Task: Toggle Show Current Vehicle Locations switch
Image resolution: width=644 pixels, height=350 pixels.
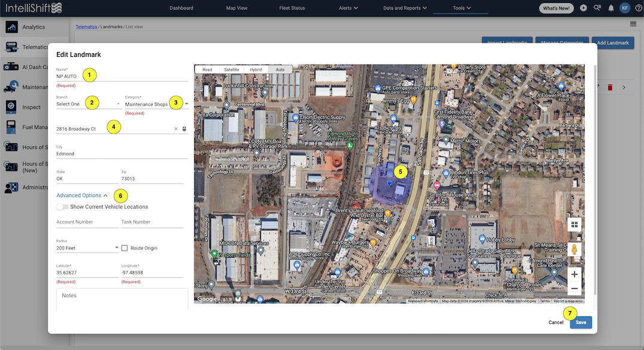Action: (x=62, y=207)
